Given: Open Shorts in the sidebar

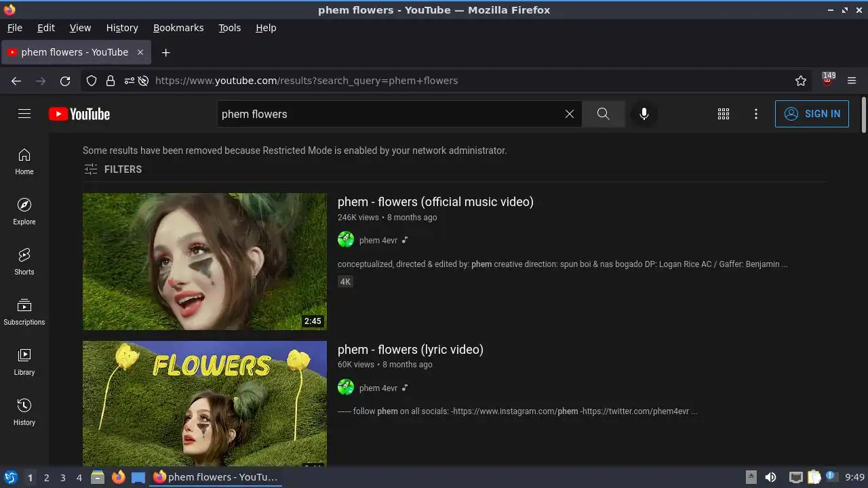Looking at the screenshot, I should (x=24, y=262).
